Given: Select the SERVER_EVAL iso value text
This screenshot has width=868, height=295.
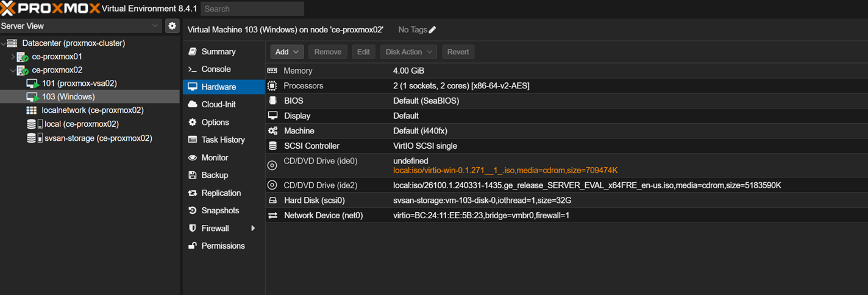Looking at the screenshot, I should click(587, 185).
